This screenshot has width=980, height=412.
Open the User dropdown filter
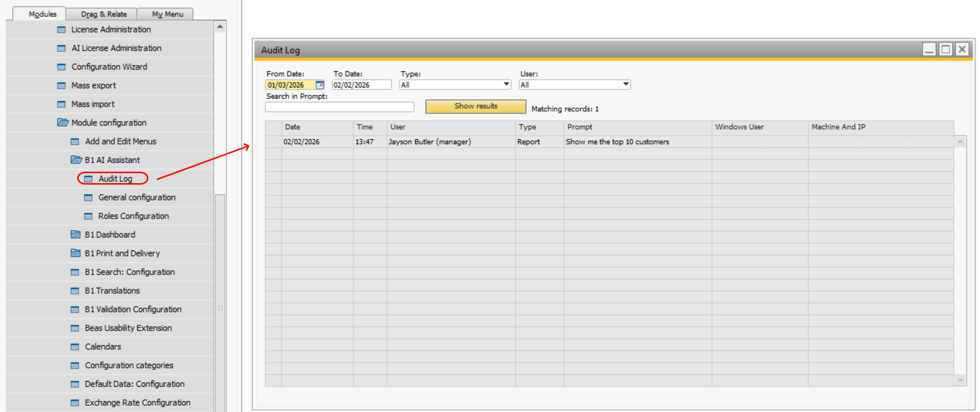pos(625,85)
